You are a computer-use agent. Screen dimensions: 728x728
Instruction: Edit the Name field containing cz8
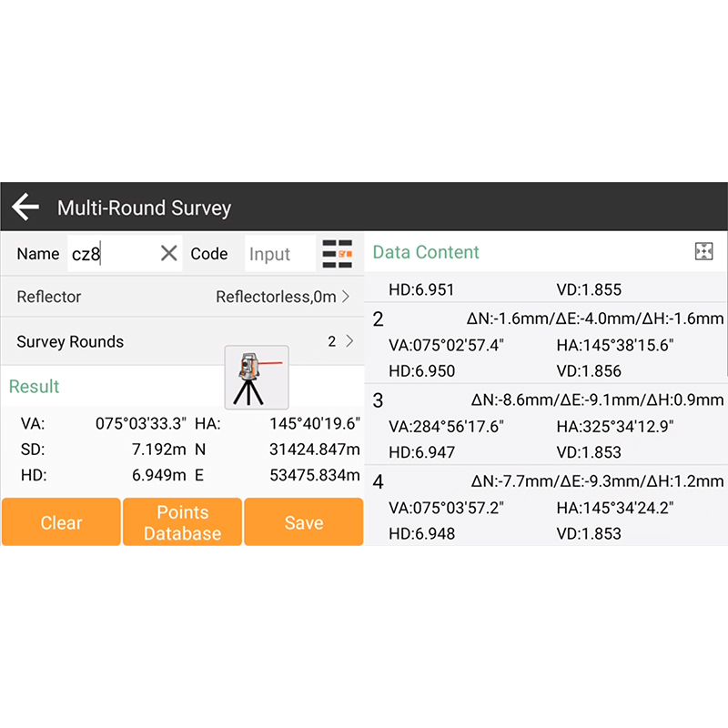pos(109,254)
